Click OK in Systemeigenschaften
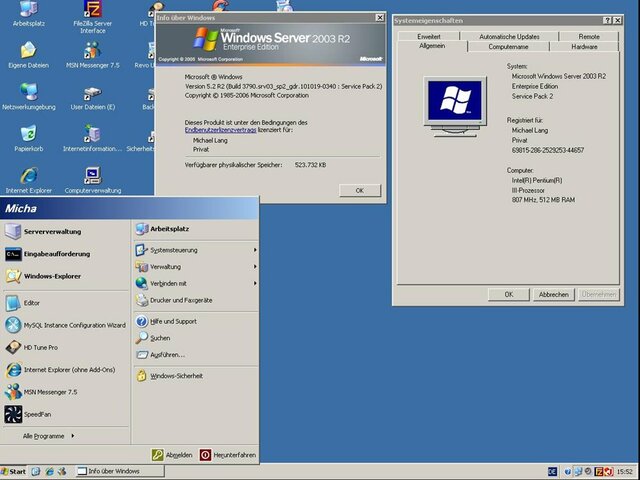 pyautogui.click(x=509, y=295)
